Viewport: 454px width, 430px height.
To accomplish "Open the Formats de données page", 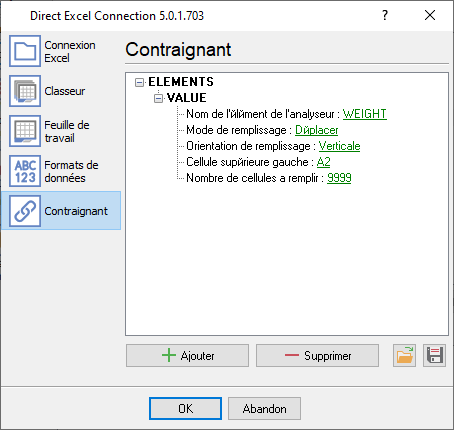I will [x=71, y=171].
